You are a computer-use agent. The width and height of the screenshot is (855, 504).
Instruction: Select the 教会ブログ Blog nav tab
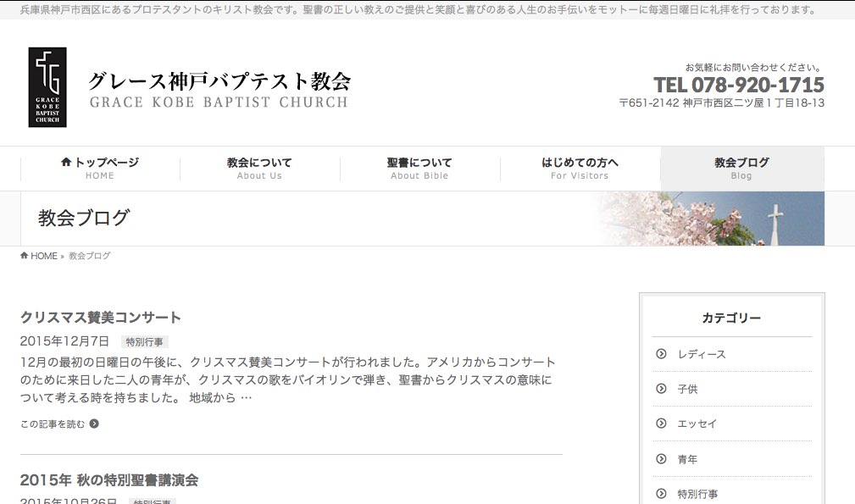pyautogui.click(x=741, y=169)
